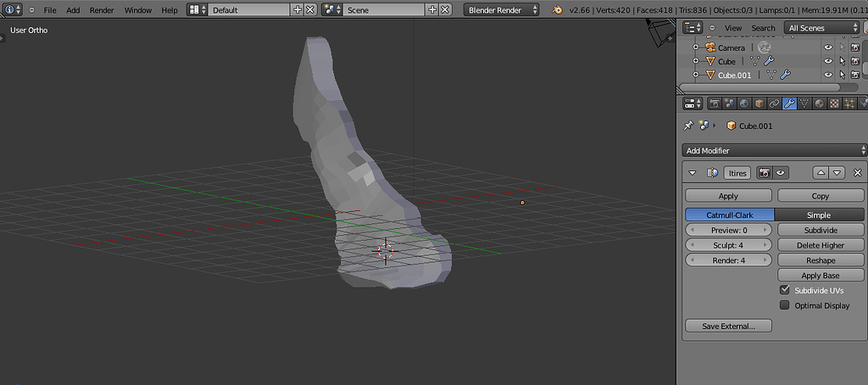Open the Add Modifier dropdown

[x=775, y=150]
